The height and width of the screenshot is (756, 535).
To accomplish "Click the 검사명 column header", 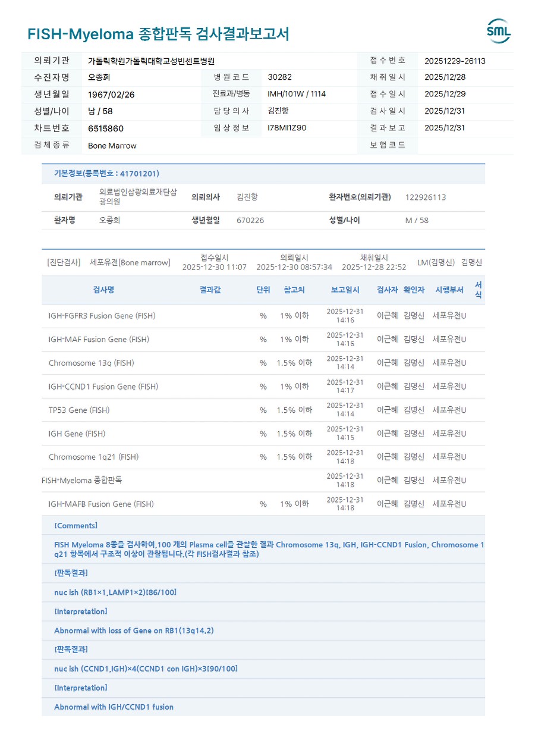I will click(x=103, y=290).
